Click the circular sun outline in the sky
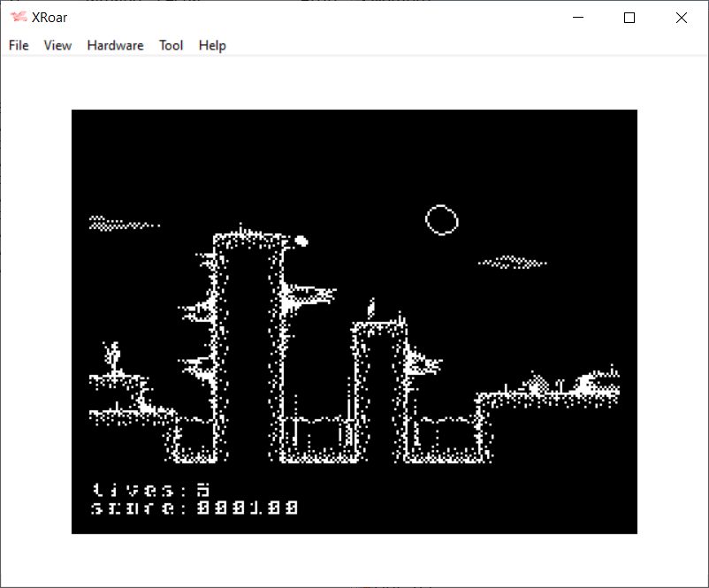 [442, 219]
